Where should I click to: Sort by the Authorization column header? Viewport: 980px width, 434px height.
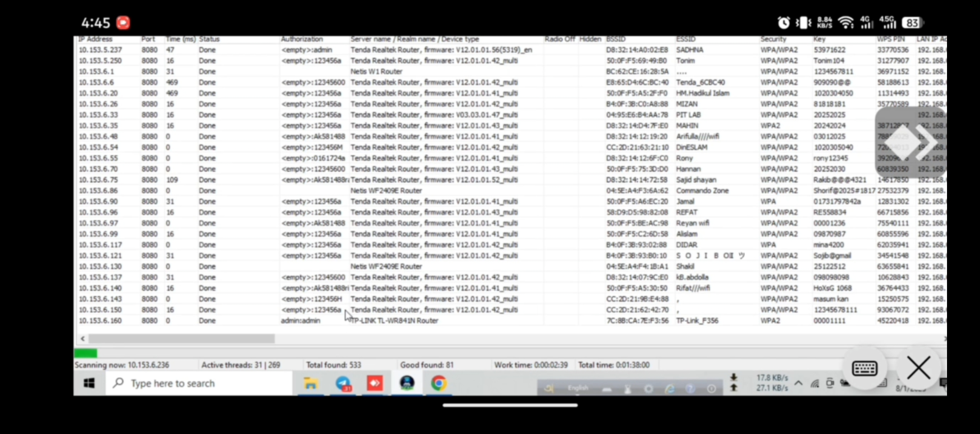point(302,39)
